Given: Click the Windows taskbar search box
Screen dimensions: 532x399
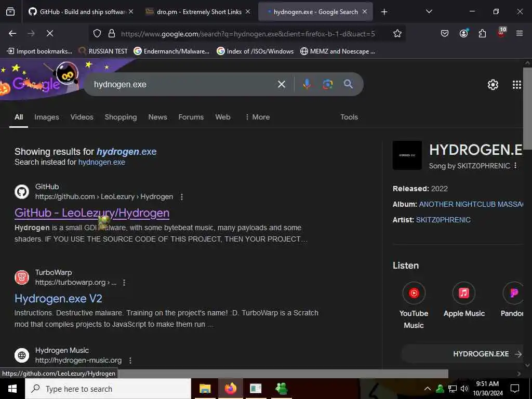Looking at the screenshot, I should click(x=108, y=389).
